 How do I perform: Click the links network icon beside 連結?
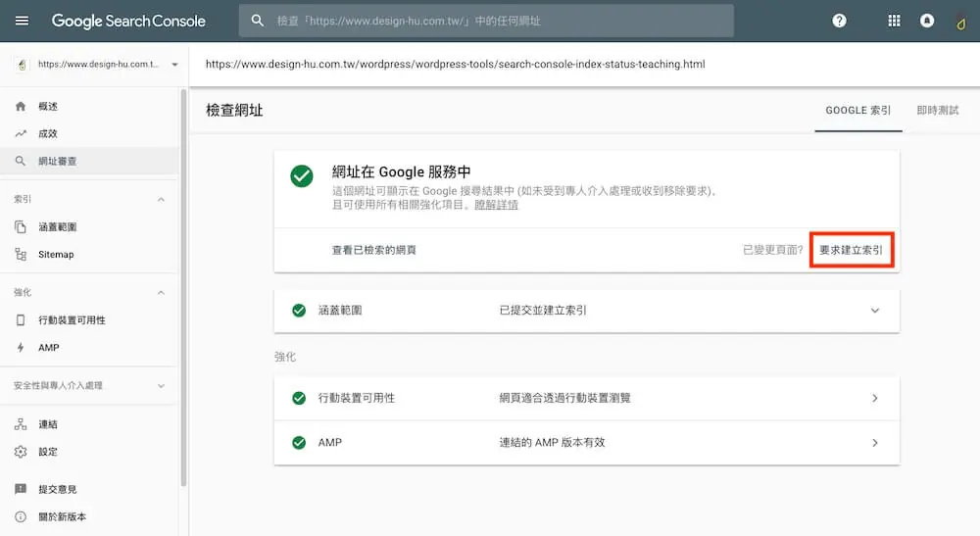[21, 424]
